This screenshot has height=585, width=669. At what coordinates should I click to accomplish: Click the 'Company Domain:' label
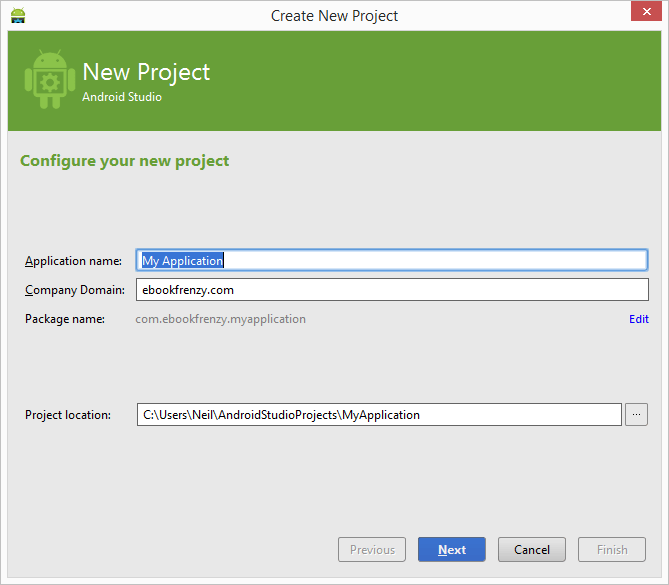pyautogui.click(x=74, y=290)
